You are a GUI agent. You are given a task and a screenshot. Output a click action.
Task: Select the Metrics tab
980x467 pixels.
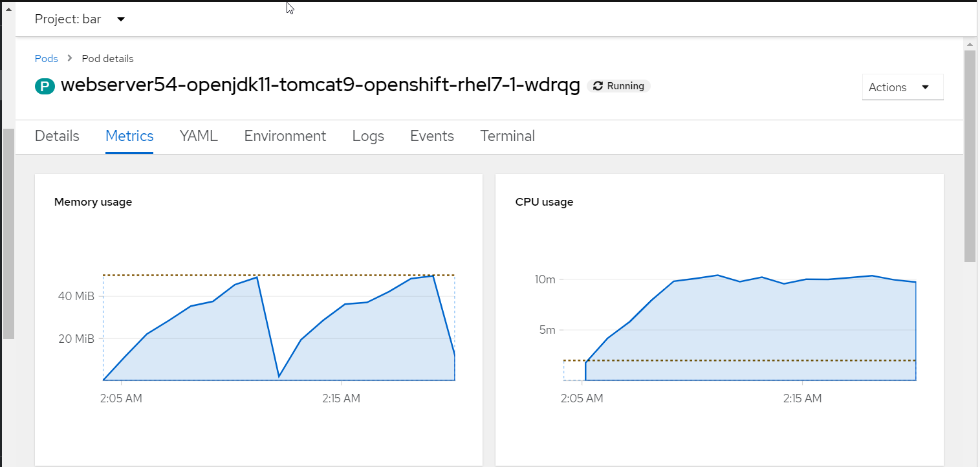tap(129, 136)
